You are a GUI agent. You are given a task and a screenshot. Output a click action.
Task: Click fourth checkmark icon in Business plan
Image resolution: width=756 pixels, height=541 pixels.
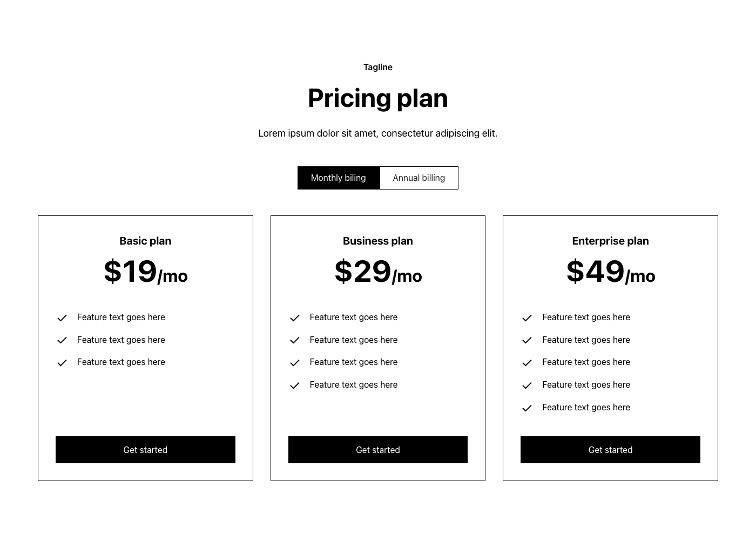pyautogui.click(x=294, y=386)
